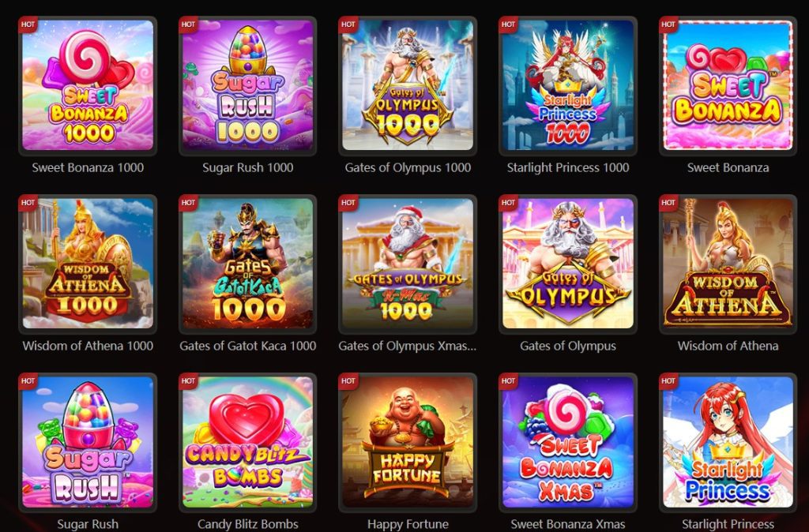Click the "Sweet Bonanza" title text link
The height and width of the screenshot is (532, 809).
728,167
